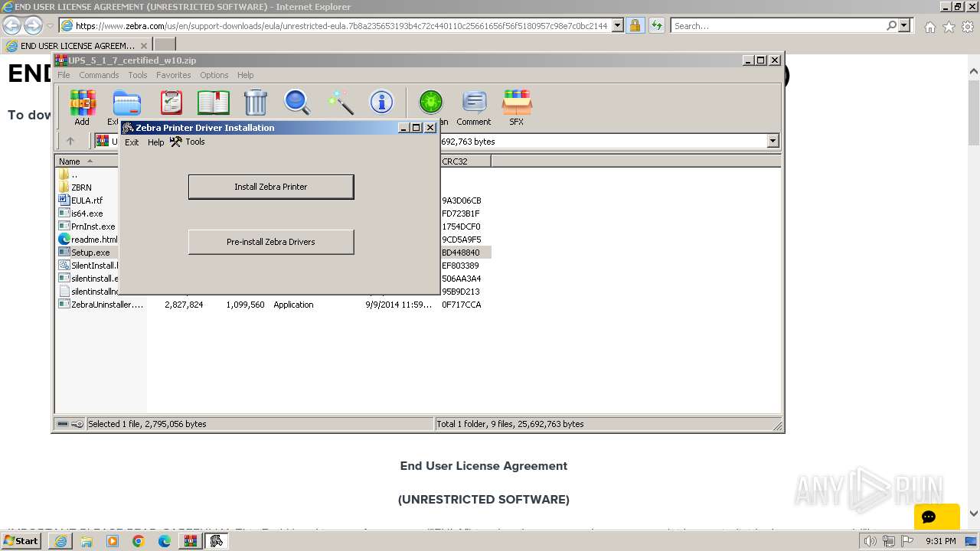The height and width of the screenshot is (551, 980).
Task: Click WinRAR taskbar icon
Action: click(190, 541)
